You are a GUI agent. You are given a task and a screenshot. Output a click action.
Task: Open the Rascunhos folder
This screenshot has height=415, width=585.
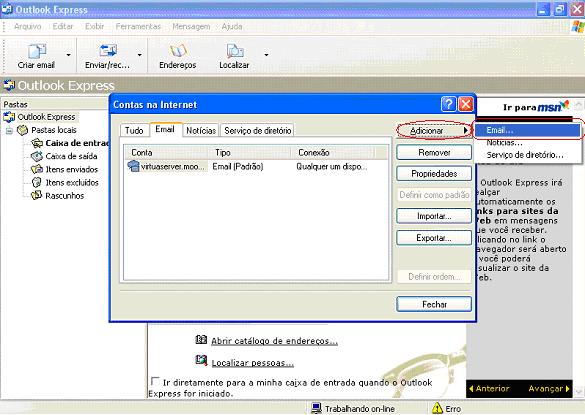tap(65, 196)
